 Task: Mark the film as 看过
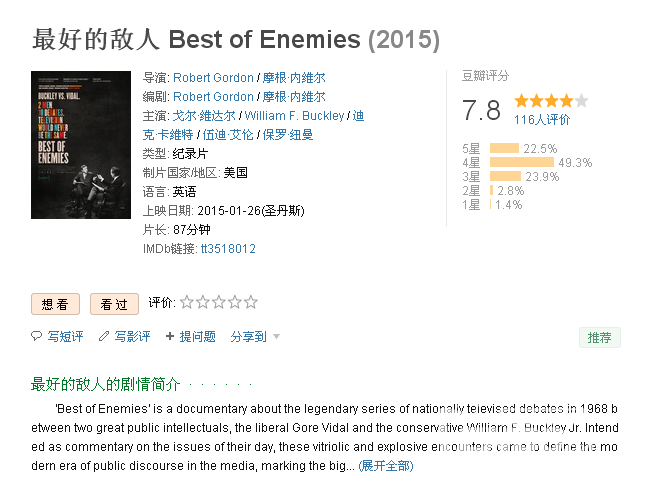click(x=114, y=304)
